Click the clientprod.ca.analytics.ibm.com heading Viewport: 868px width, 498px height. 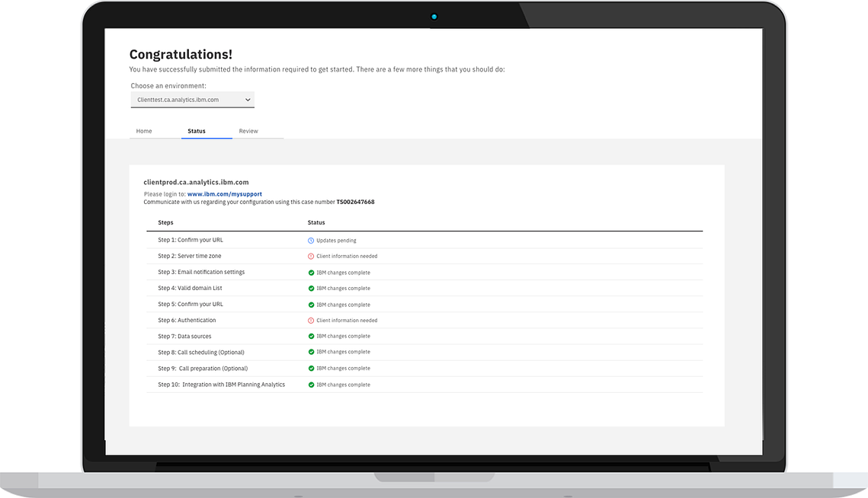[196, 182]
